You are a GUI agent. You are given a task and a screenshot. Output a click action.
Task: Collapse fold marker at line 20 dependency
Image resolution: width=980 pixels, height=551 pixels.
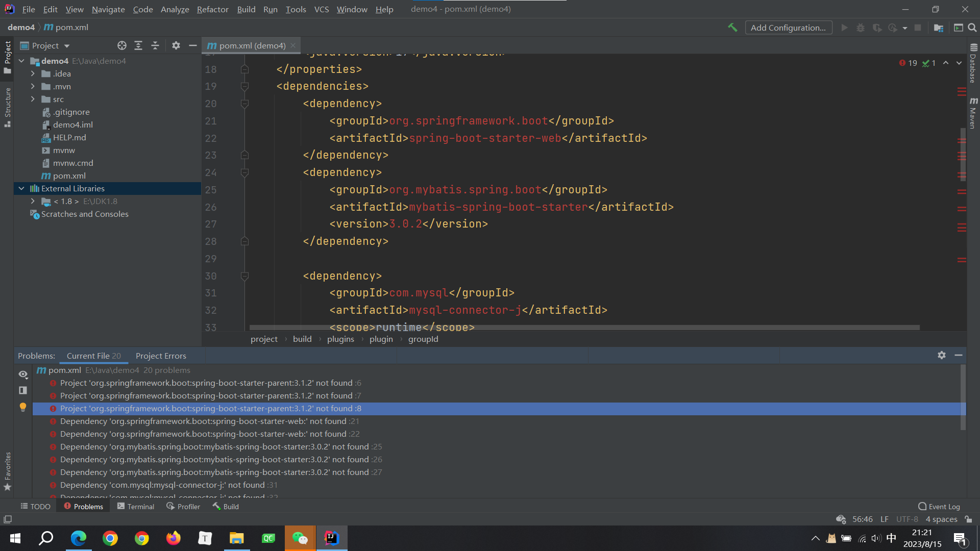[244, 104]
